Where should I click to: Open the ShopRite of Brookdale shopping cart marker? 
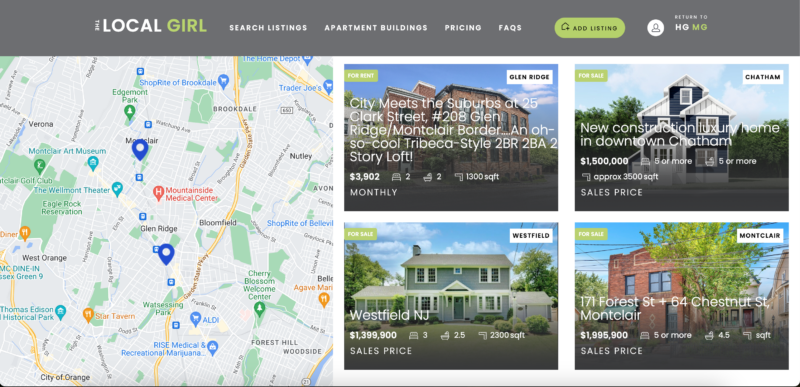pyautogui.click(x=223, y=80)
